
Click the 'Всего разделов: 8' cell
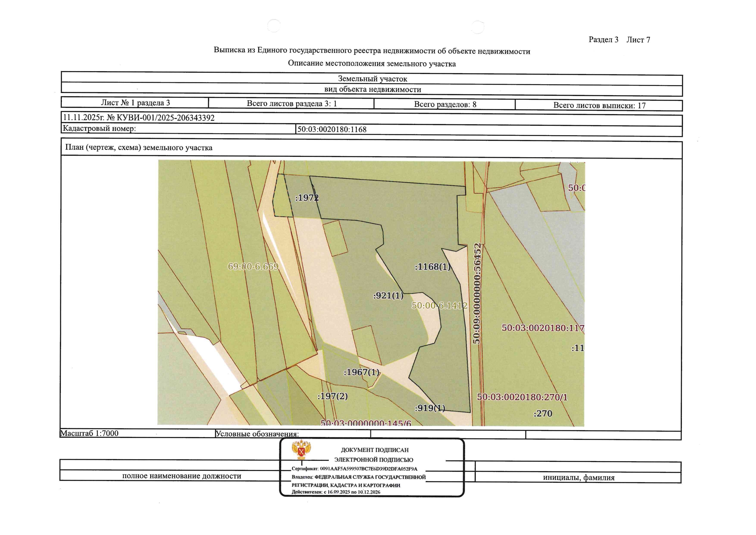coord(445,104)
